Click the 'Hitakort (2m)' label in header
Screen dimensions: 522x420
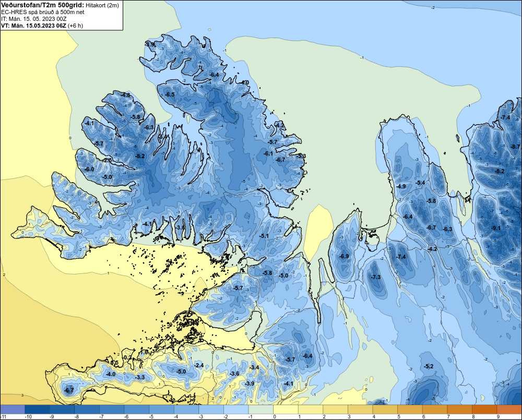(102, 5)
